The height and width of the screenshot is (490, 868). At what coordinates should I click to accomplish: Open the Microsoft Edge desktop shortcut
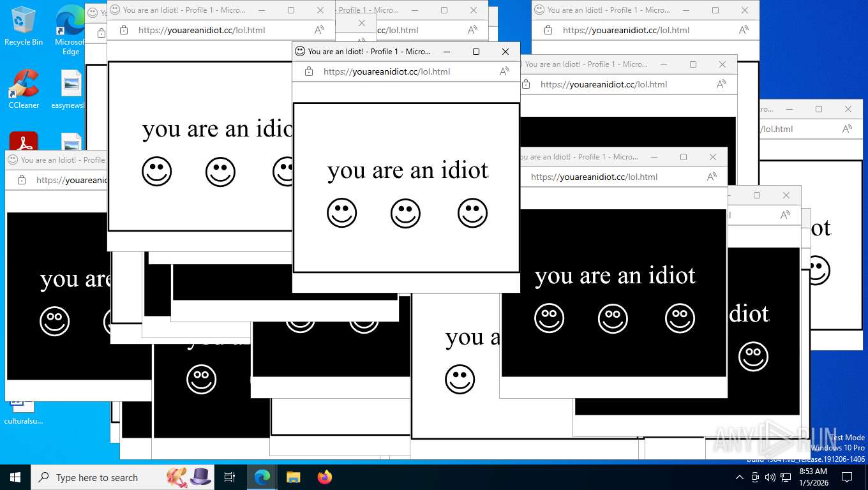70,30
